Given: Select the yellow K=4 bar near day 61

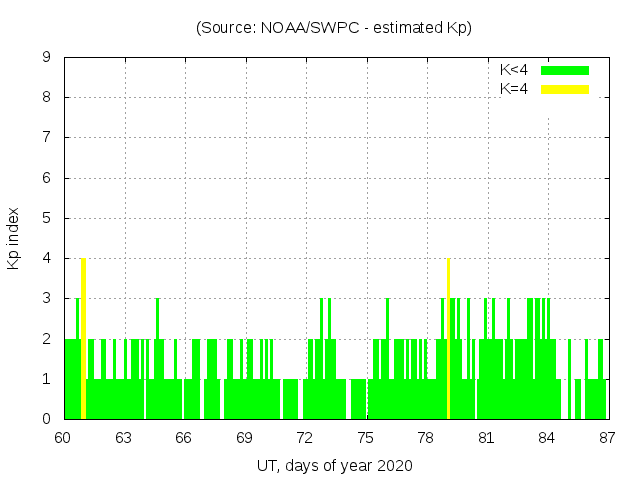Looking at the screenshot, I should point(83,338).
